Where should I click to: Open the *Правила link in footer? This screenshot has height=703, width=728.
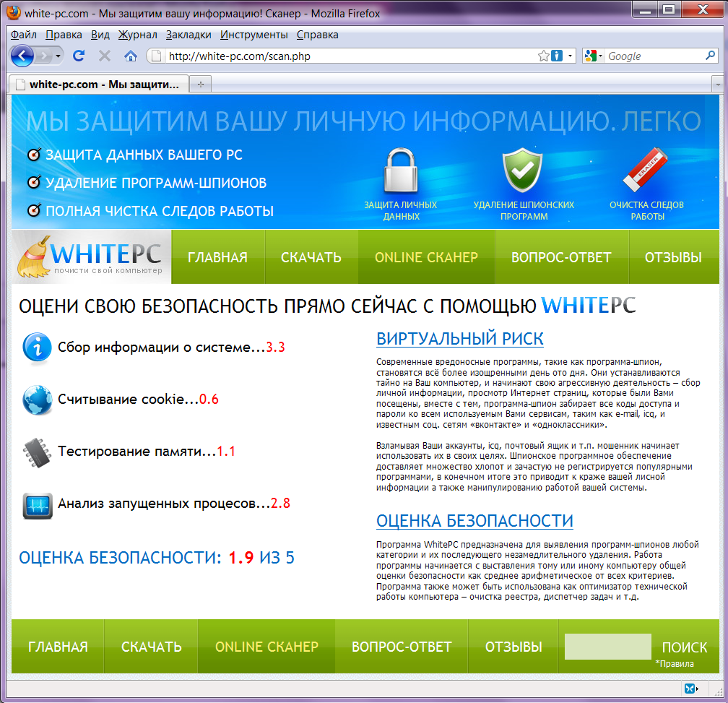click(x=675, y=664)
